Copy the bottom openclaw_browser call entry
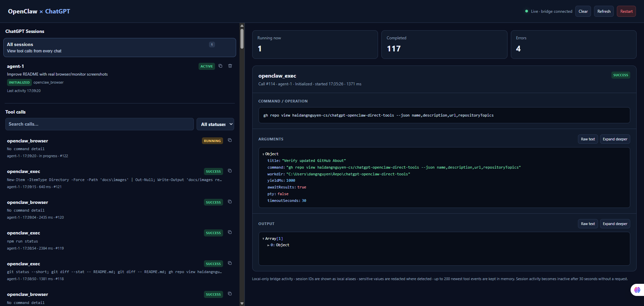The image size is (644, 306). tap(230, 294)
